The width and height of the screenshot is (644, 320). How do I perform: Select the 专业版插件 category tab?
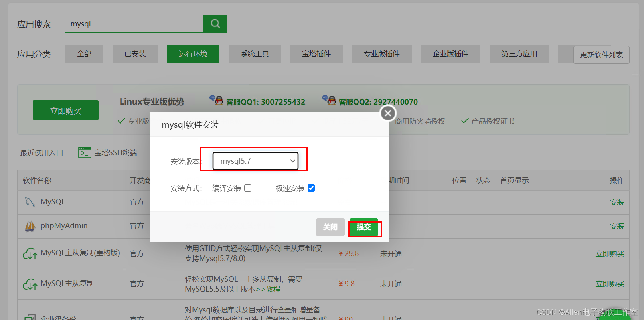coord(382,53)
